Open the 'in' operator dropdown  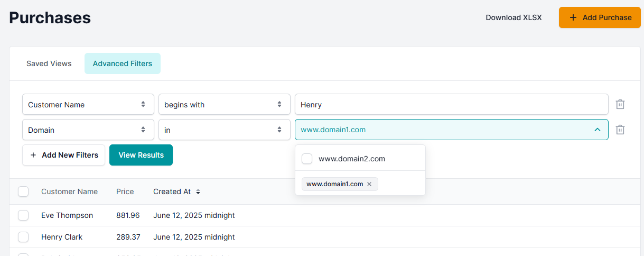click(225, 130)
